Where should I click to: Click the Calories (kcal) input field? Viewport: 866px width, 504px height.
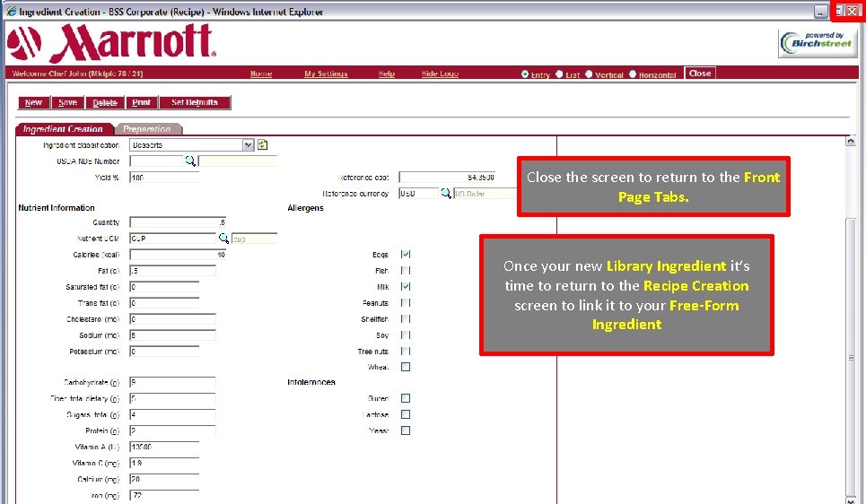click(178, 255)
